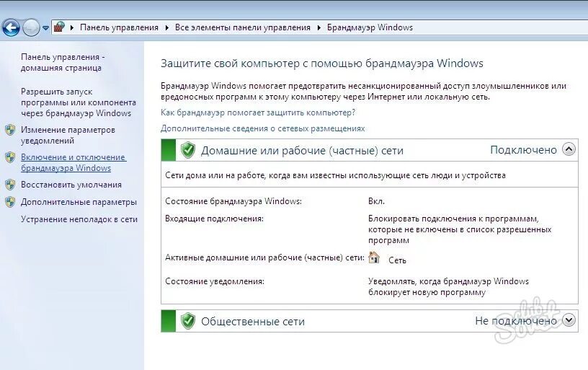Click shield icon beside Включение и отключение брандмауэра
The height and width of the screenshot is (370, 588).
(x=10, y=157)
